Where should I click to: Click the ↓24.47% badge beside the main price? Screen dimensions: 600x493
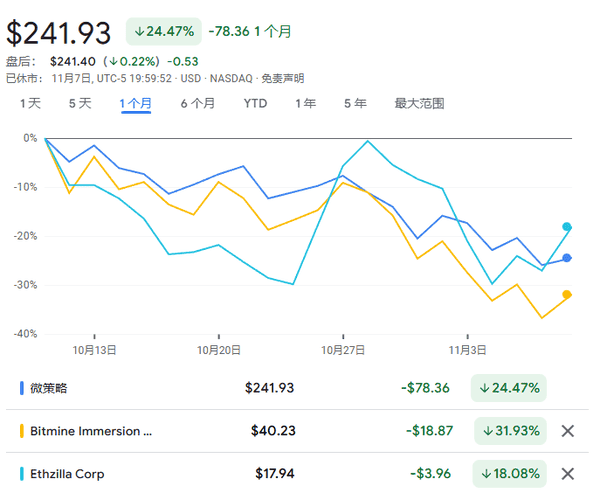[163, 31]
